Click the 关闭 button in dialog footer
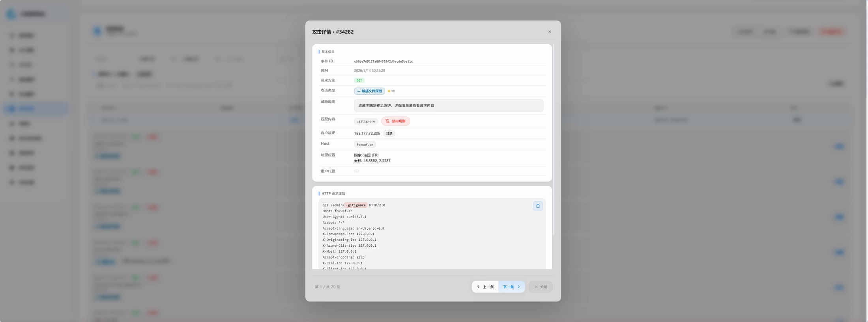Viewport: 868px width, 322px height. (x=541, y=287)
